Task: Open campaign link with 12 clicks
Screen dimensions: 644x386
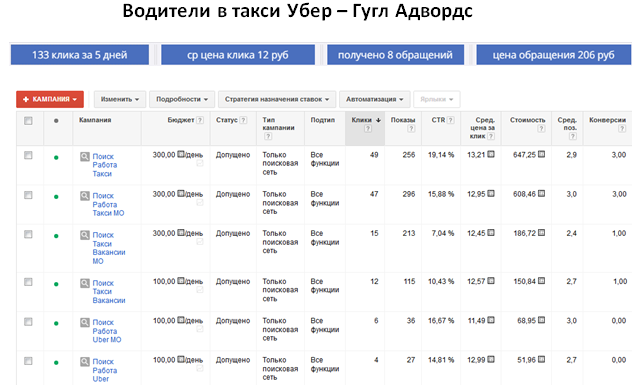Action: click(109, 292)
